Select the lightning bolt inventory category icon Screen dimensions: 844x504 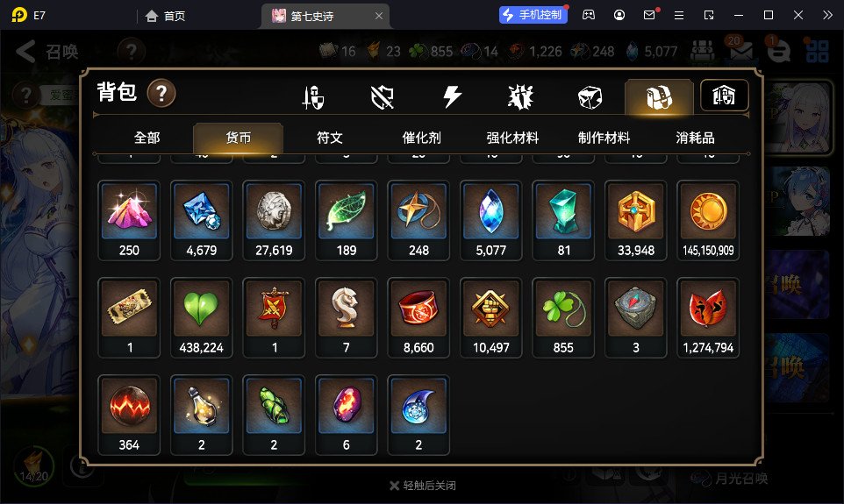point(452,97)
